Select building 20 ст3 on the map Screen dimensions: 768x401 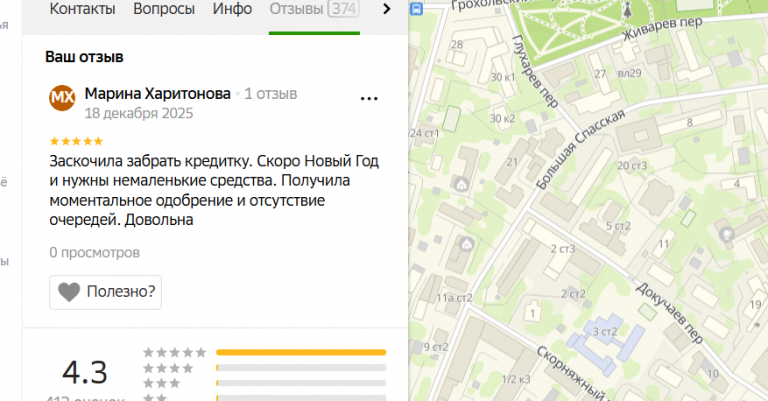point(632,166)
